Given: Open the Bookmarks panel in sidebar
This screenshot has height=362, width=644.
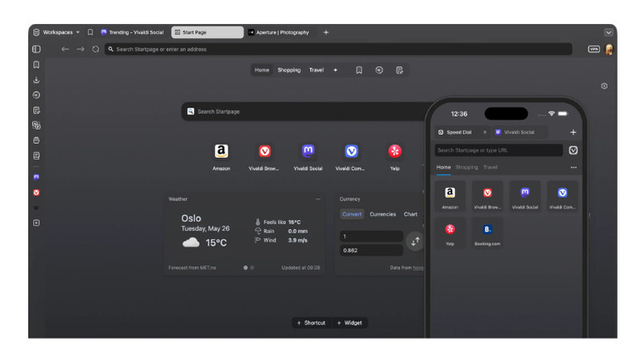Looking at the screenshot, I should pos(36,64).
